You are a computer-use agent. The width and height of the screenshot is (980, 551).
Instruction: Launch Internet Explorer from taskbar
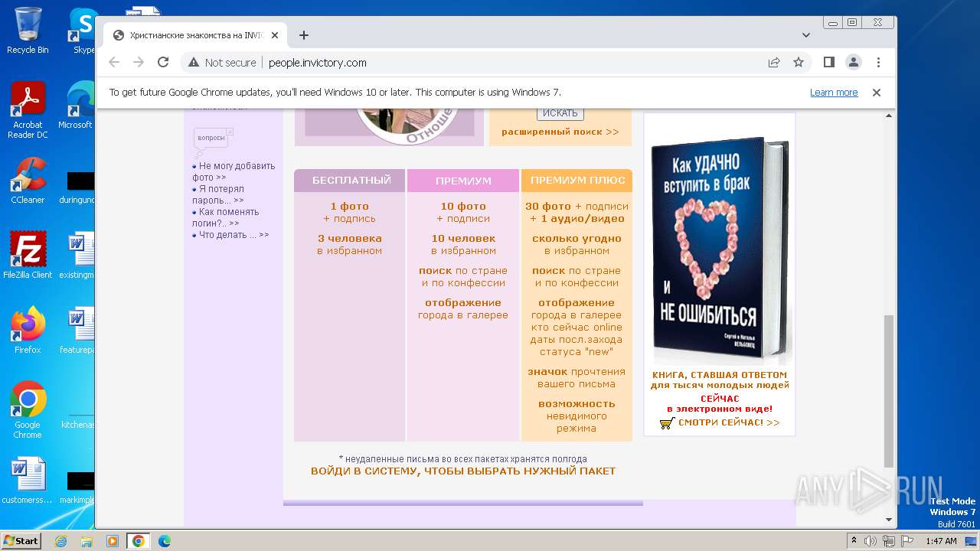(x=61, y=541)
